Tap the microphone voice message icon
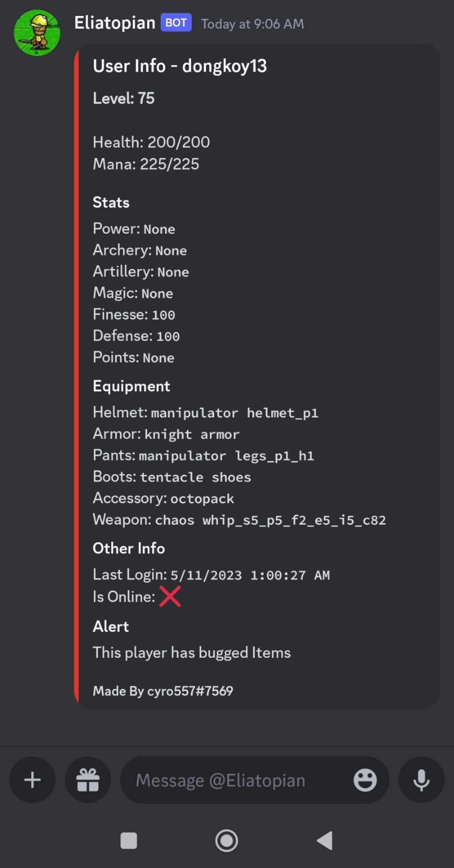This screenshot has height=868, width=454. 421,780
